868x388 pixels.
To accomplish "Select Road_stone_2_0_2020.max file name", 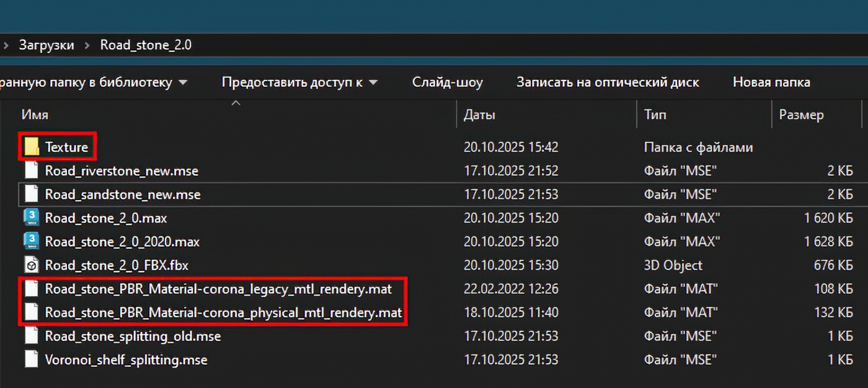I will tap(122, 242).
